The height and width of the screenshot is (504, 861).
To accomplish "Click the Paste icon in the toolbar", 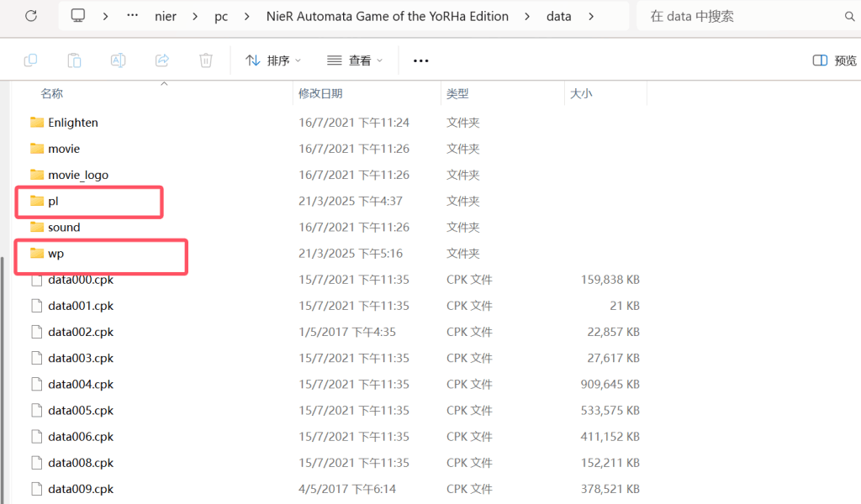I will pyautogui.click(x=74, y=60).
